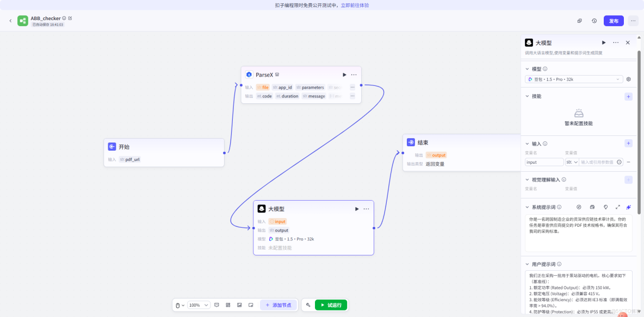The image size is (644, 317).
Task: Open version history via the clock icon
Action: [594, 20]
